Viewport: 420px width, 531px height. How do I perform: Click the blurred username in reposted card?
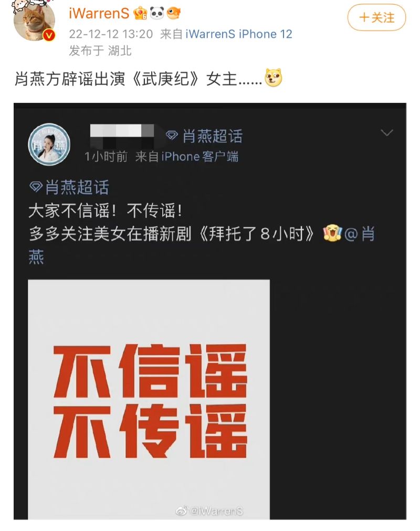[x=122, y=136]
